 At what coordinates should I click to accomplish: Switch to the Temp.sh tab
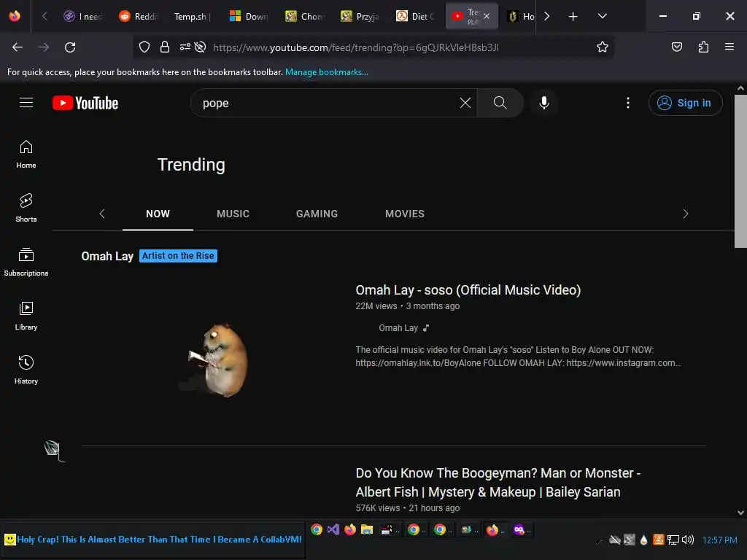click(193, 16)
